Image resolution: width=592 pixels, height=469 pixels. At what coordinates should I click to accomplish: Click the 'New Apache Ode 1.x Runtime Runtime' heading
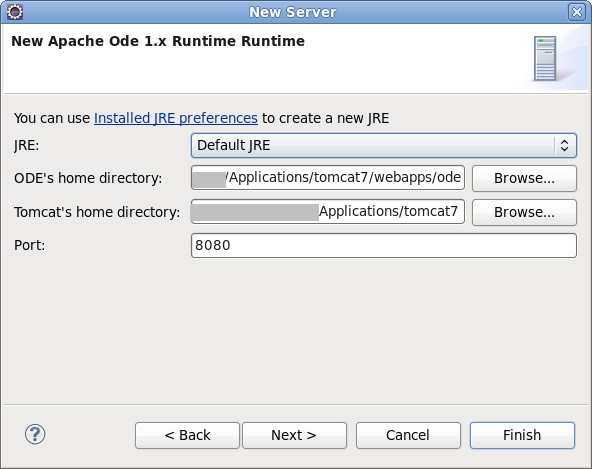pyautogui.click(x=158, y=41)
